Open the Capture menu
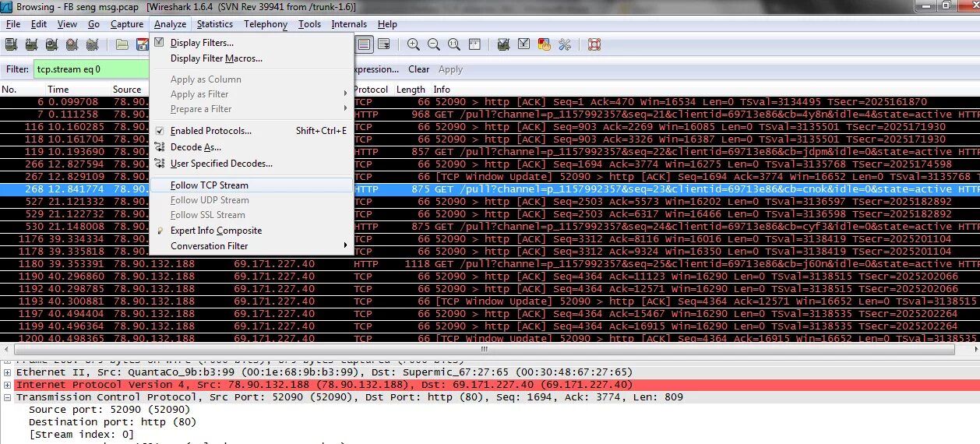 coord(127,24)
